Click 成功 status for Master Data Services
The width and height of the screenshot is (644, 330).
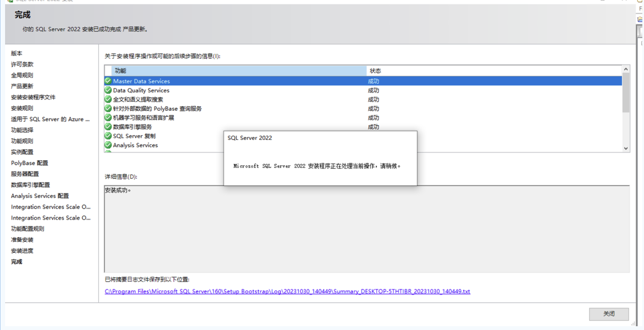tap(373, 81)
